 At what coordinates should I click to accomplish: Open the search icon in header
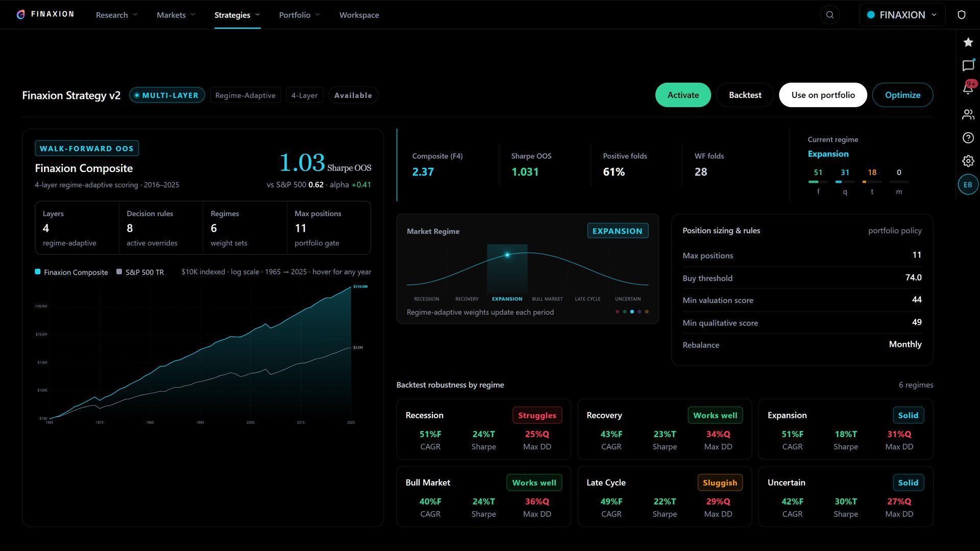830,15
